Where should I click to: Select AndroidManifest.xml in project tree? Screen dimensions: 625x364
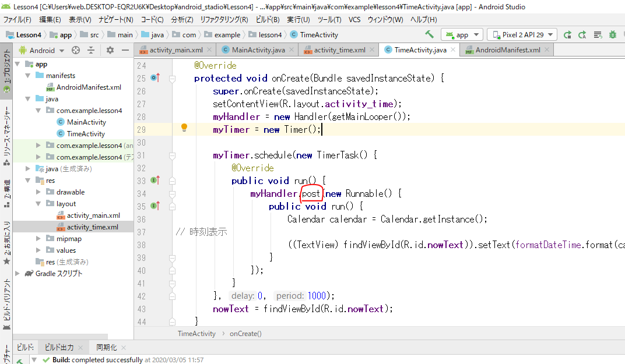click(89, 87)
